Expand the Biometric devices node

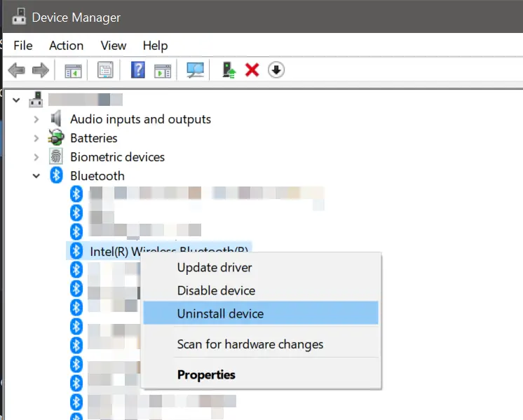click(x=36, y=158)
